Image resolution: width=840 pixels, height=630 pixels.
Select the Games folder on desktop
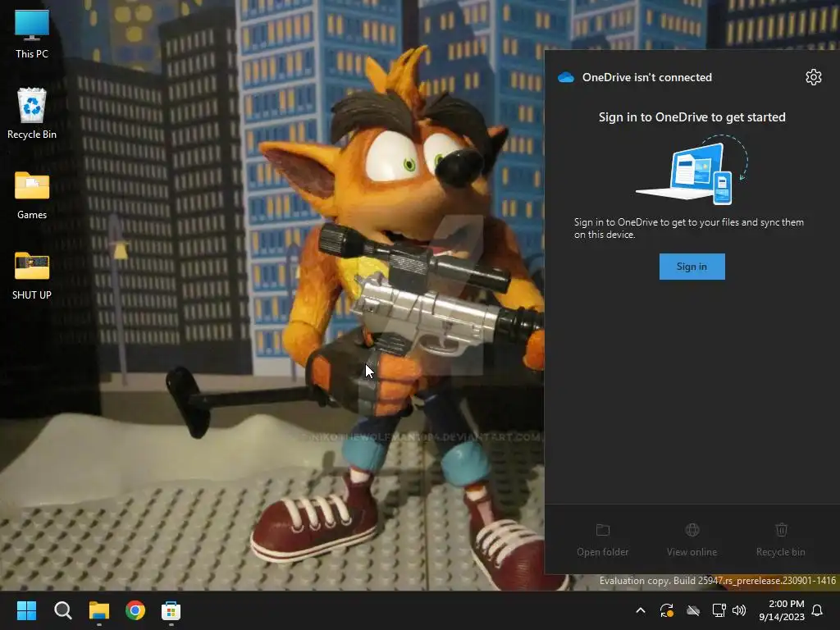[x=32, y=195]
